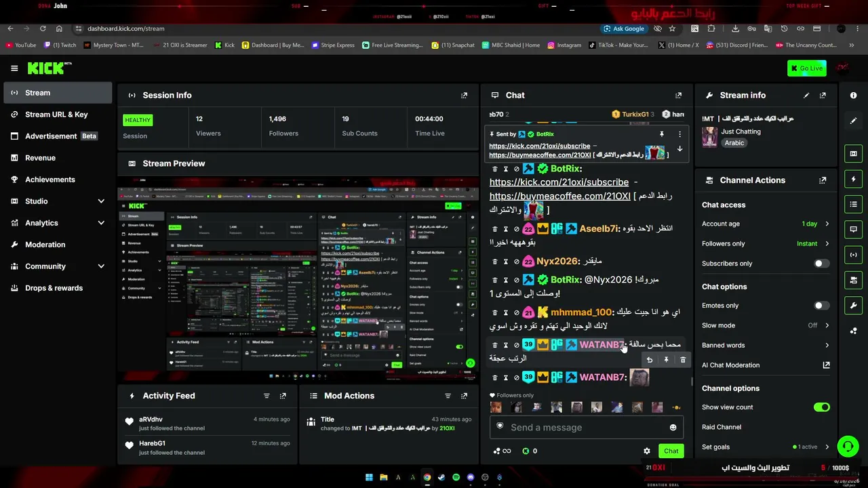The image size is (868, 488).
Task: Open Raid Channel option
Action: [722, 427]
